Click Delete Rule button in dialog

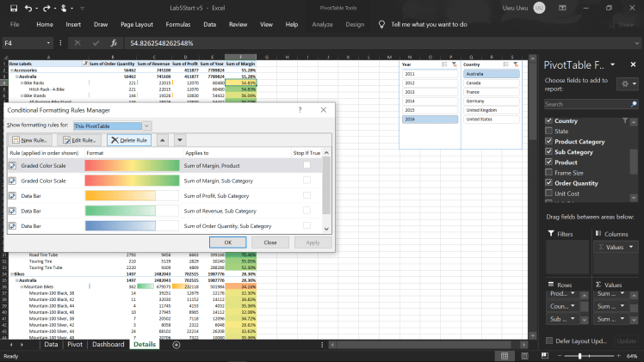click(x=129, y=139)
